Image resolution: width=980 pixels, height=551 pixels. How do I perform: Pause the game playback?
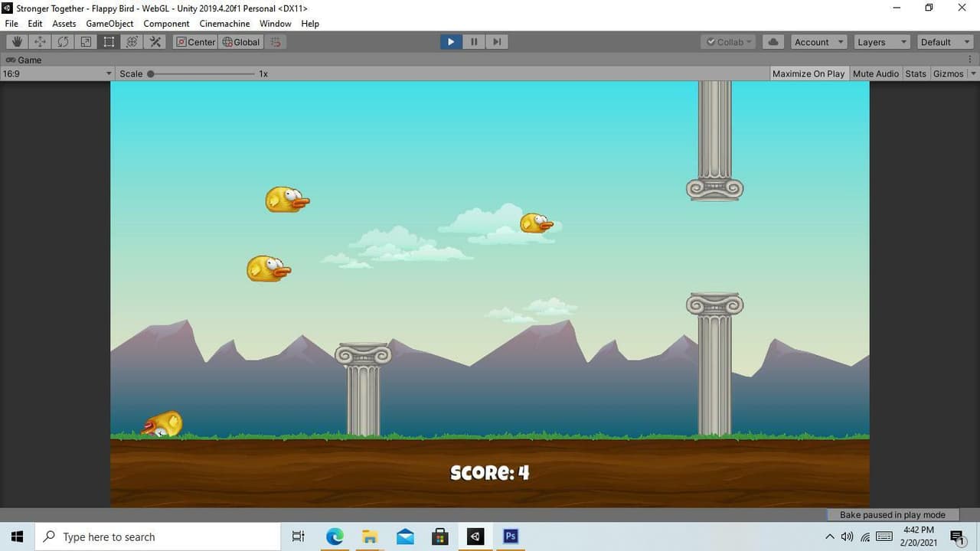coord(474,42)
